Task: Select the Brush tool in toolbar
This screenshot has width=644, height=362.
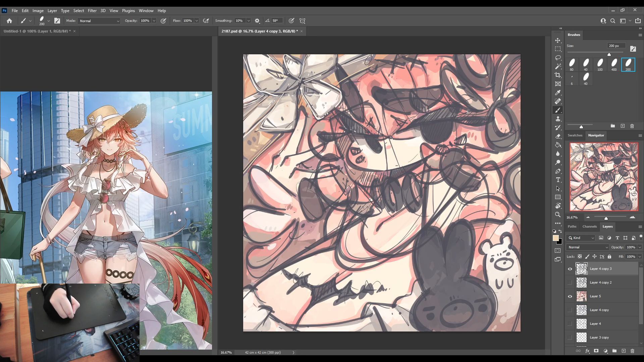Action: pos(558,110)
